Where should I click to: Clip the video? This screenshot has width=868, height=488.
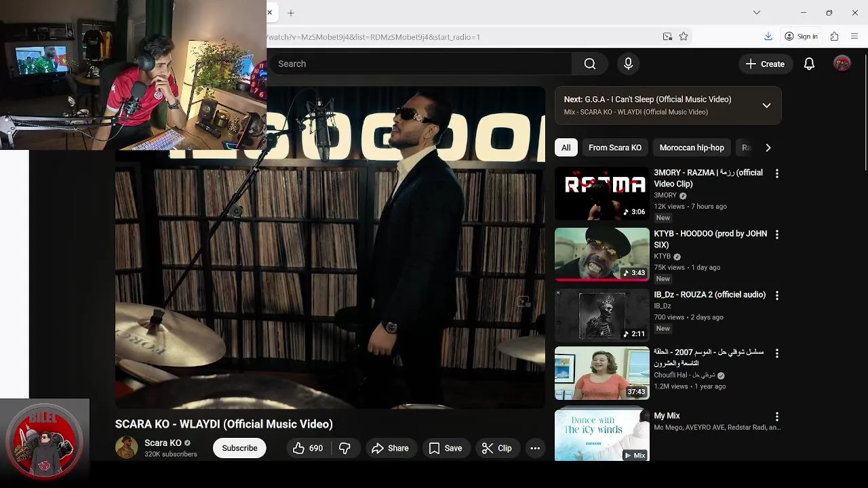coord(496,448)
